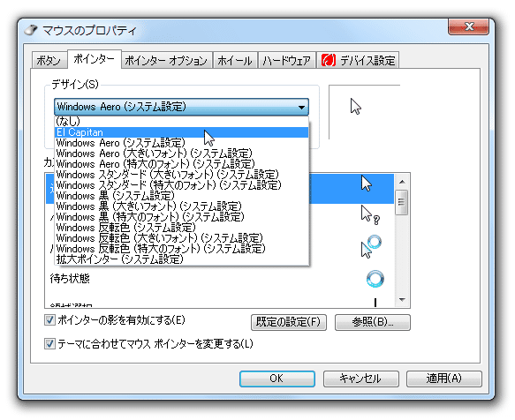Select 拡大ポインター (システム設定) scheme
Image resolution: width=515 pixels, height=420 pixels.
point(181,259)
